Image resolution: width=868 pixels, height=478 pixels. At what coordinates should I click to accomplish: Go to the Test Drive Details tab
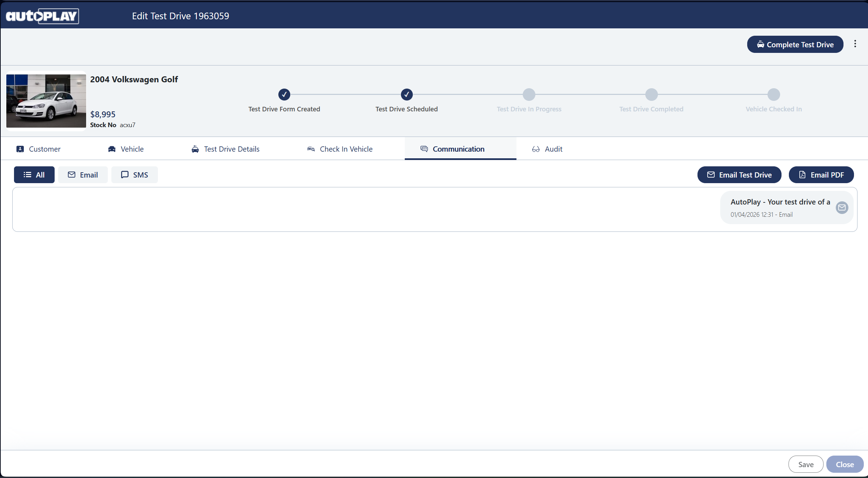[x=225, y=149]
